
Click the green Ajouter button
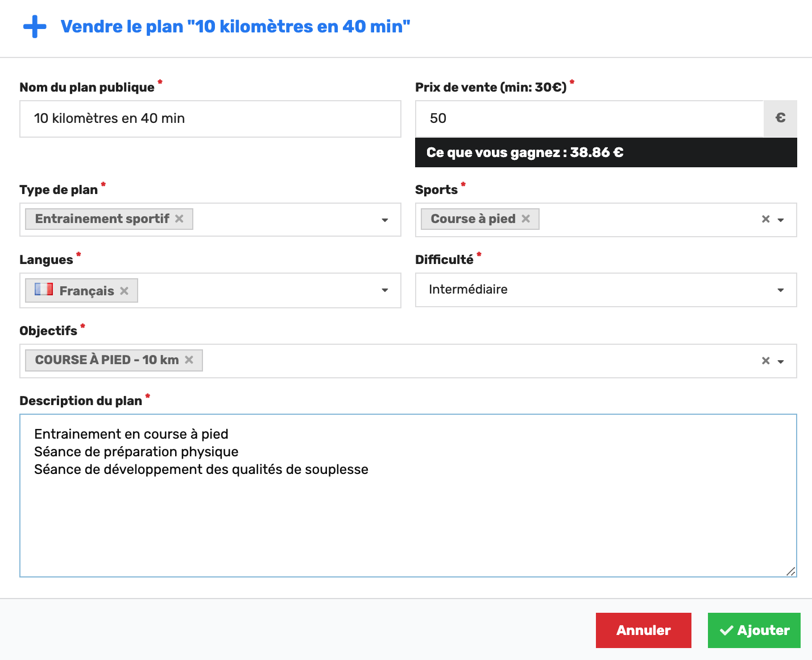(754, 630)
